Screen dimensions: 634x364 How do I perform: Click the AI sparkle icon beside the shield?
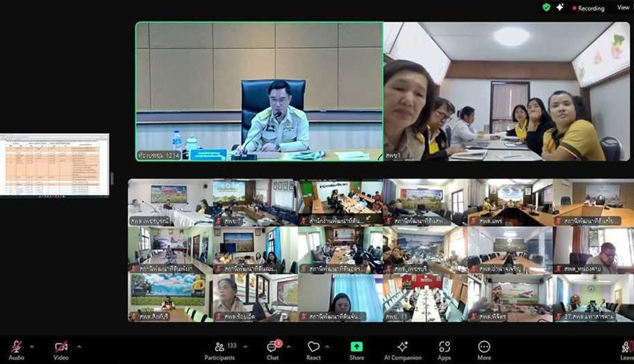tap(560, 7)
